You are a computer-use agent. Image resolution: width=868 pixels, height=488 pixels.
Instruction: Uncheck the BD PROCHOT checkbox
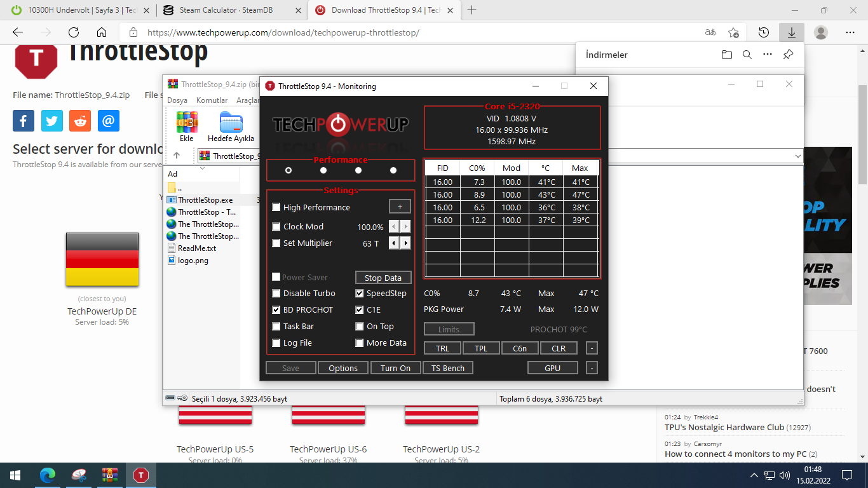pos(276,309)
